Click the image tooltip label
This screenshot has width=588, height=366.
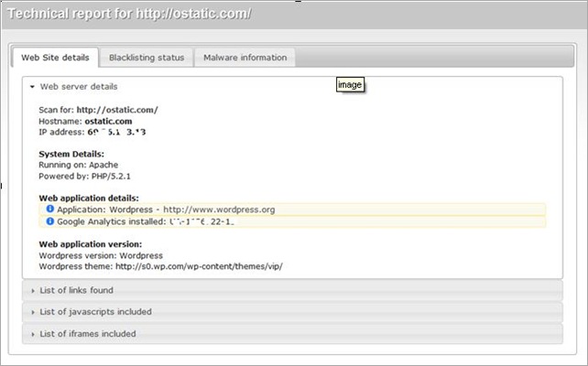(350, 84)
